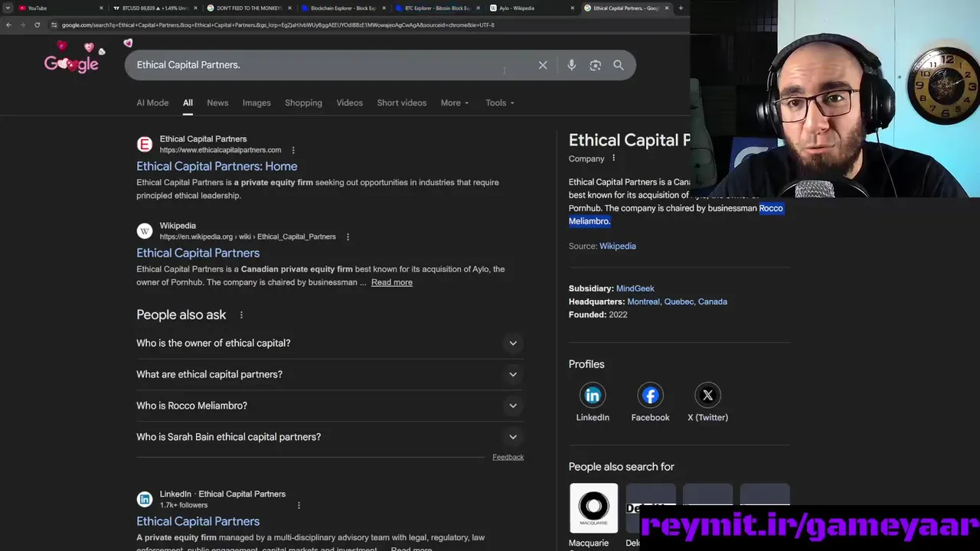
Task: Expand "Who is Sarah Bain ethical capital partners?"
Action: click(x=330, y=437)
